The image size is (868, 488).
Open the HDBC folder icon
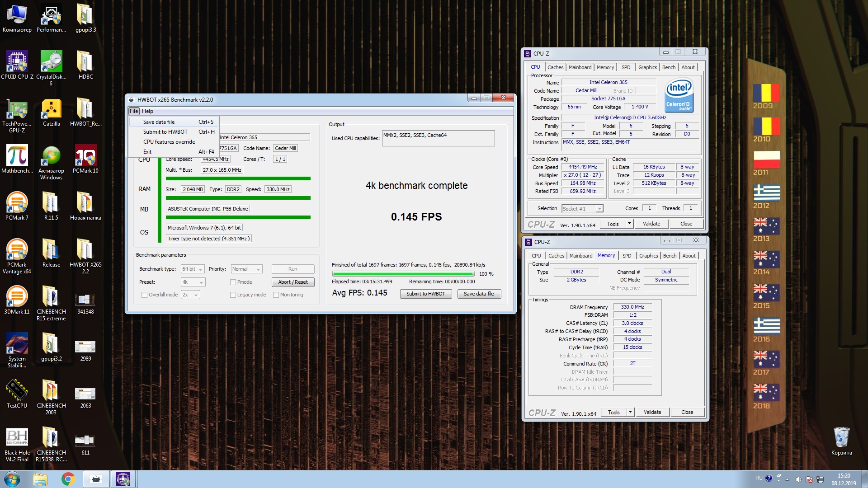pyautogui.click(x=85, y=65)
